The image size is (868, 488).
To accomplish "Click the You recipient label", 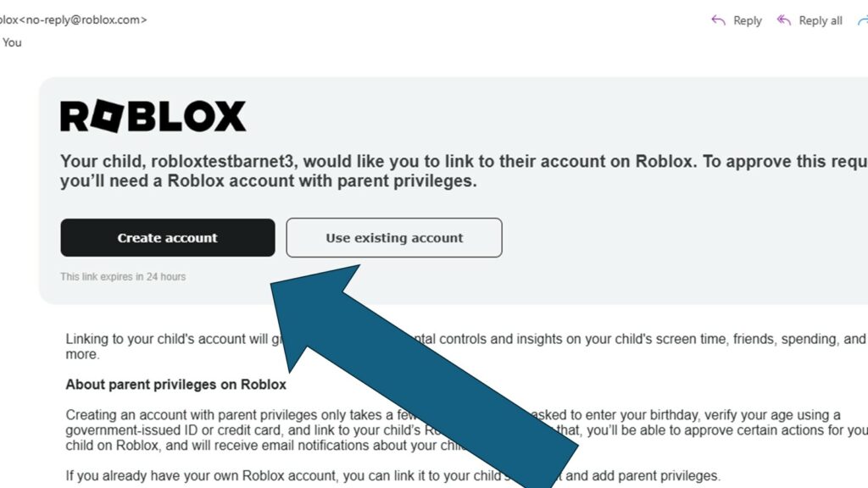I will click(12, 42).
